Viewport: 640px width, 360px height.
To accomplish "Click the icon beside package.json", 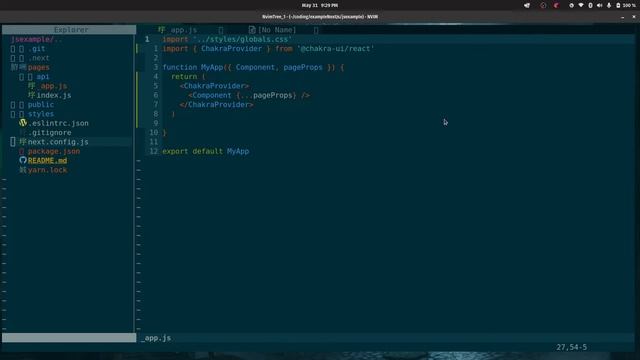I will coord(22,151).
